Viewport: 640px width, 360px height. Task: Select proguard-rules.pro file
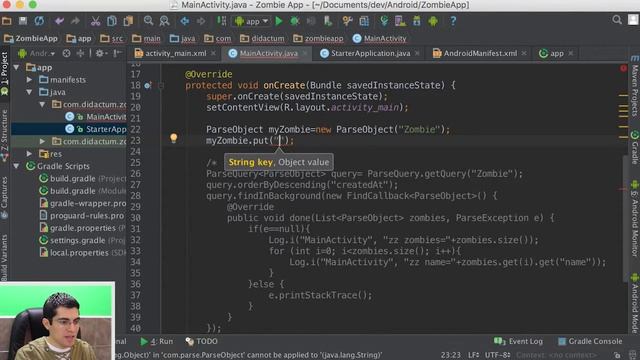[x=82, y=216]
